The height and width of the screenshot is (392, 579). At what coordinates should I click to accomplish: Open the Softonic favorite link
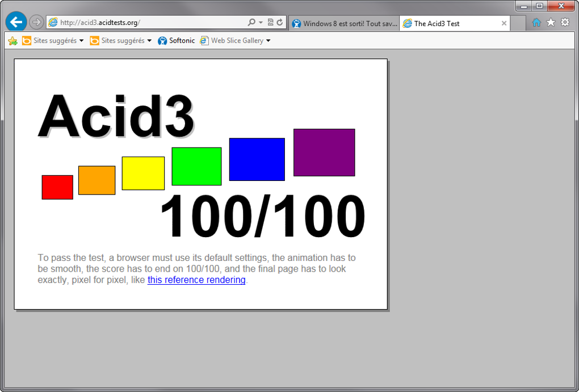(x=176, y=41)
